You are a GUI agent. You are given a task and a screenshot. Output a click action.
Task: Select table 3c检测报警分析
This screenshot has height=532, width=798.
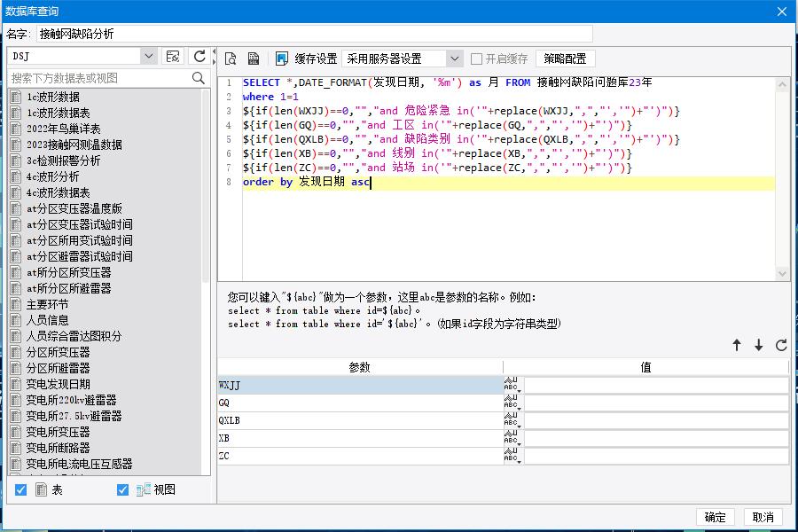(64, 160)
